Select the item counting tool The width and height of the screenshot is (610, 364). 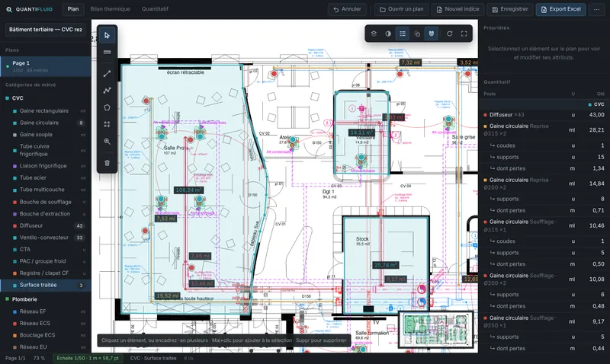[107, 124]
